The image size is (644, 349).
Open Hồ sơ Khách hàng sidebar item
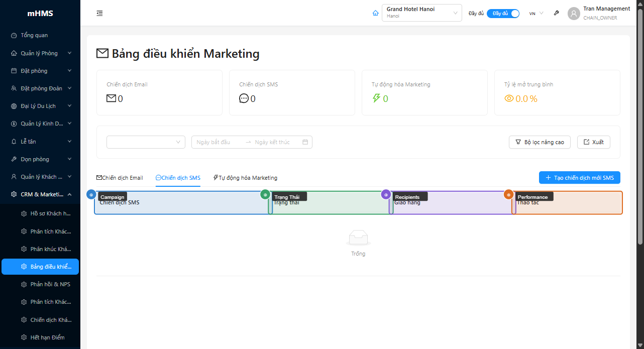[x=50, y=213]
